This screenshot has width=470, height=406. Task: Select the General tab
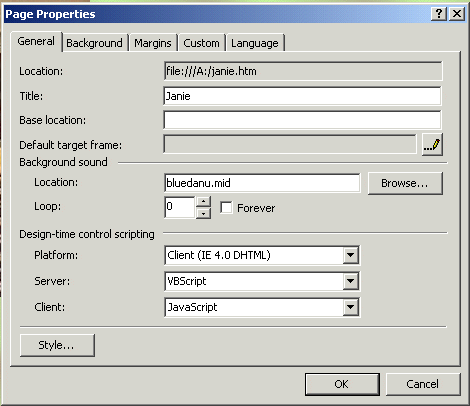tap(36, 41)
